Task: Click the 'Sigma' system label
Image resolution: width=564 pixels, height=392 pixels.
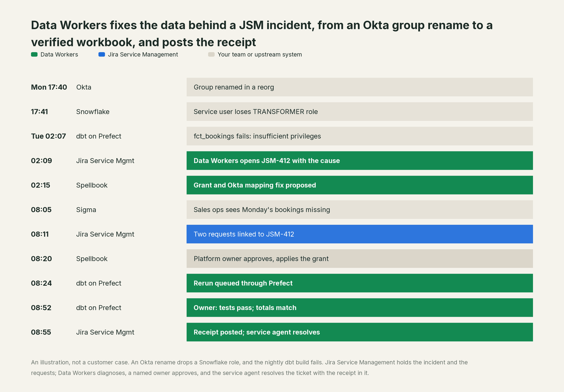Action: [86, 210]
